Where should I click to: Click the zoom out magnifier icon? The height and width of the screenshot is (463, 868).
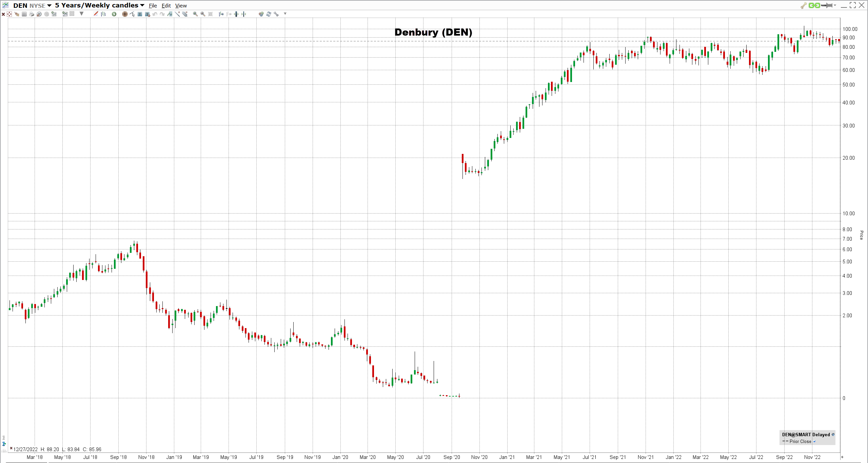coord(203,14)
